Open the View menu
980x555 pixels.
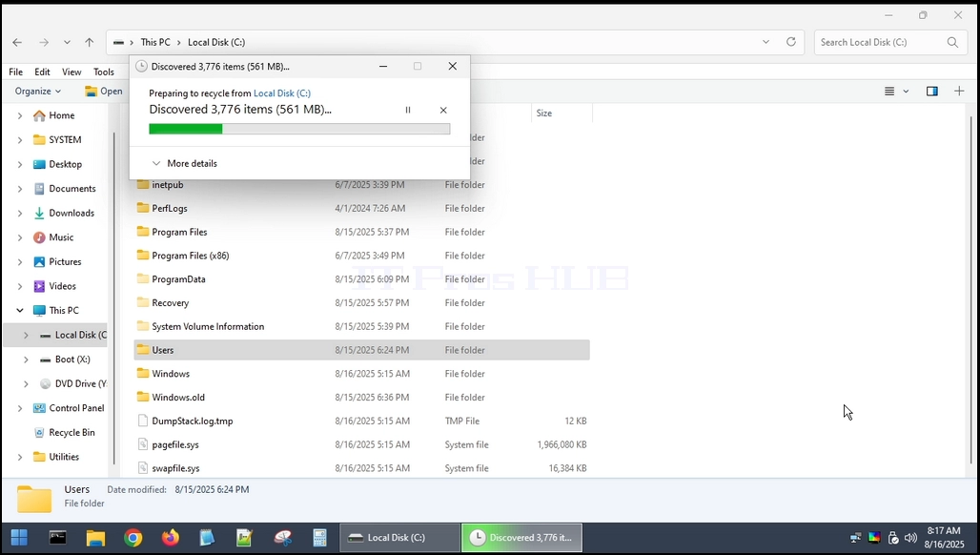point(71,72)
